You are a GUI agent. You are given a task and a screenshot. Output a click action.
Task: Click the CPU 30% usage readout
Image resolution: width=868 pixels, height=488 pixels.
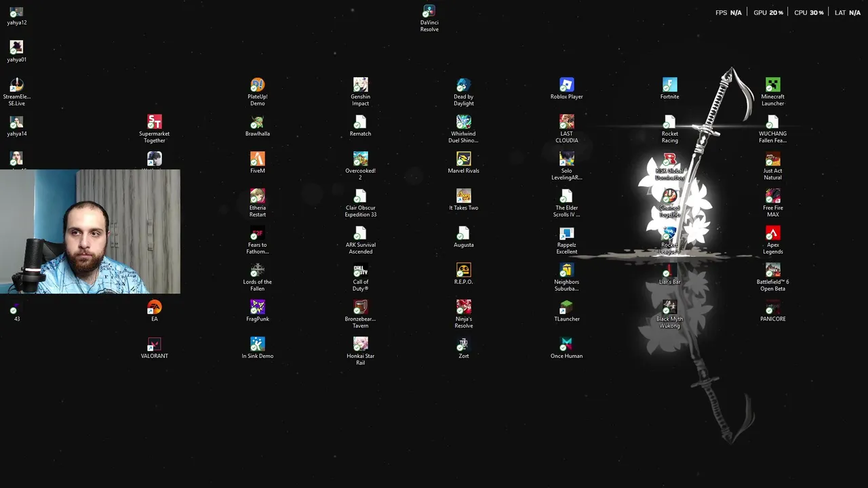pos(809,13)
